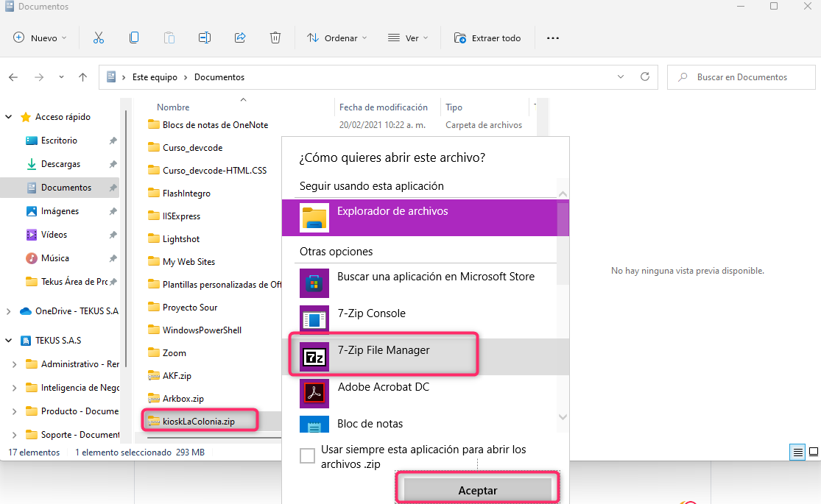821x504 pixels.
Task: Open the Nuevo dropdown menu
Action: pos(40,38)
